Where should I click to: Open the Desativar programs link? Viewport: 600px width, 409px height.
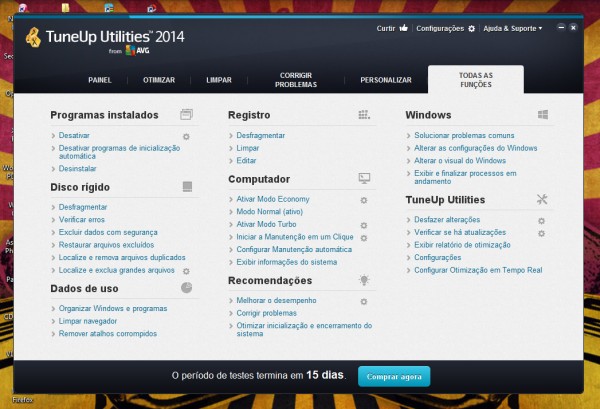click(74, 135)
